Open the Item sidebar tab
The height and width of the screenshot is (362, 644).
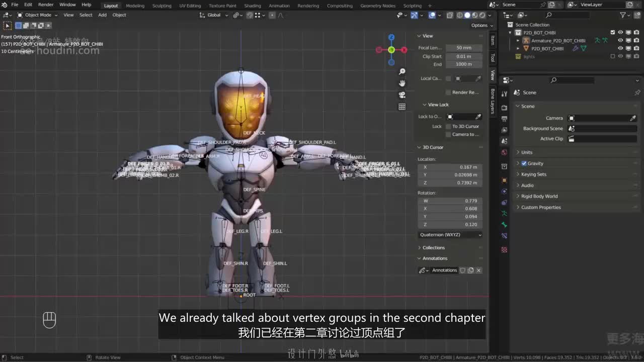click(493, 40)
